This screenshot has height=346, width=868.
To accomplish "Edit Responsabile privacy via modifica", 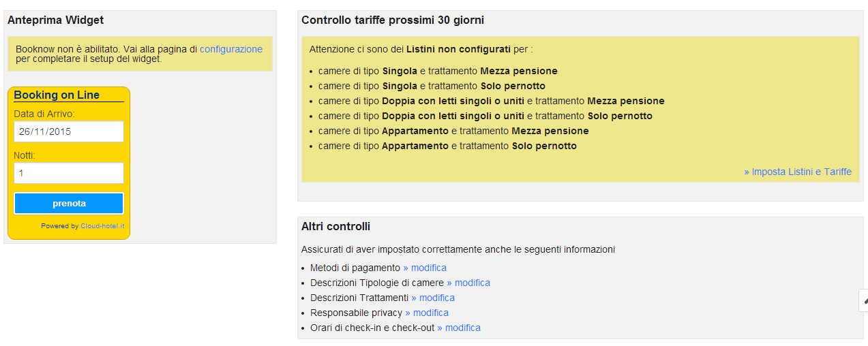I will pyautogui.click(x=427, y=313).
